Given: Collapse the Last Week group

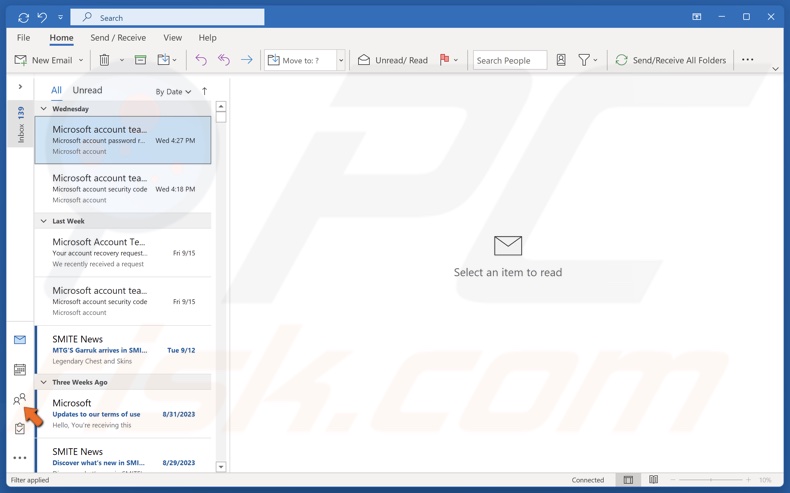Looking at the screenshot, I should 44,221.
